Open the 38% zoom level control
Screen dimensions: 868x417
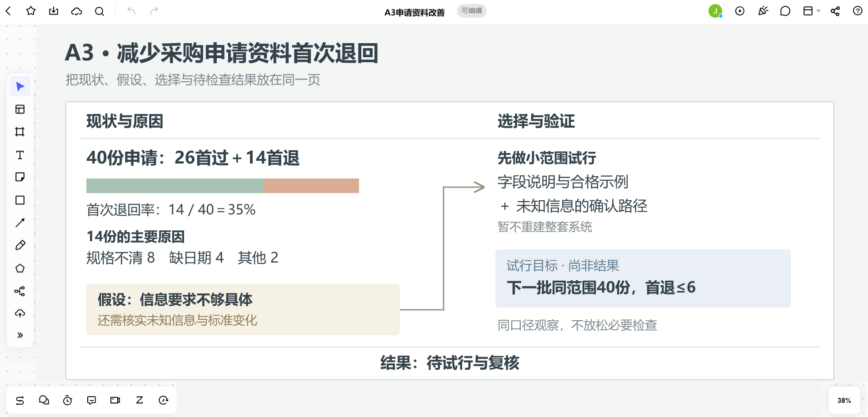(x=844, y=401)
